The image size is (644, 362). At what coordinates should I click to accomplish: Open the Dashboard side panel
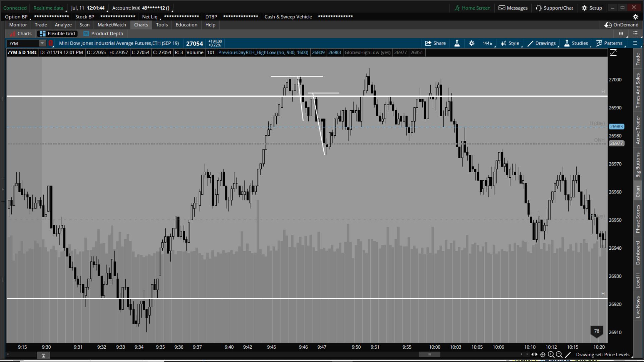tap(638, 253)
